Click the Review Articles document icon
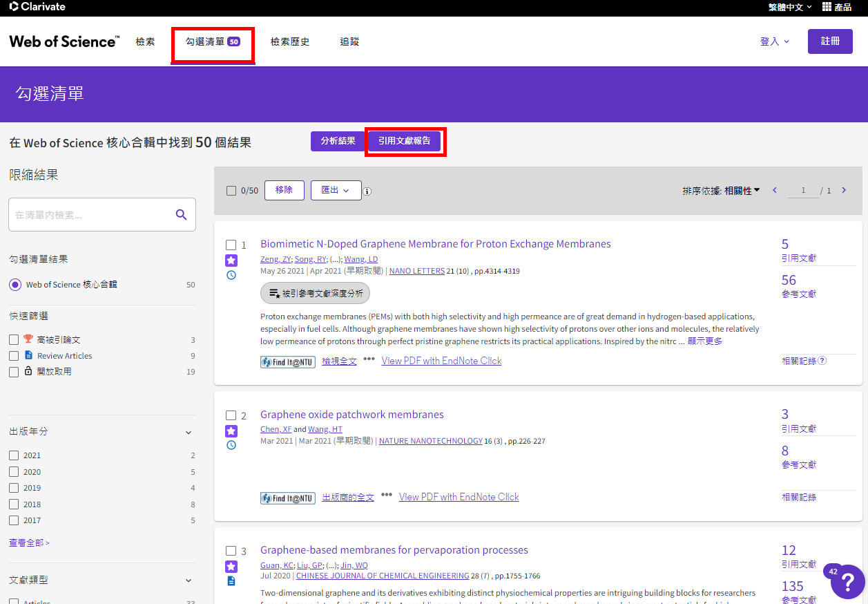Viewport: 868px width, 604px height. 28,355
